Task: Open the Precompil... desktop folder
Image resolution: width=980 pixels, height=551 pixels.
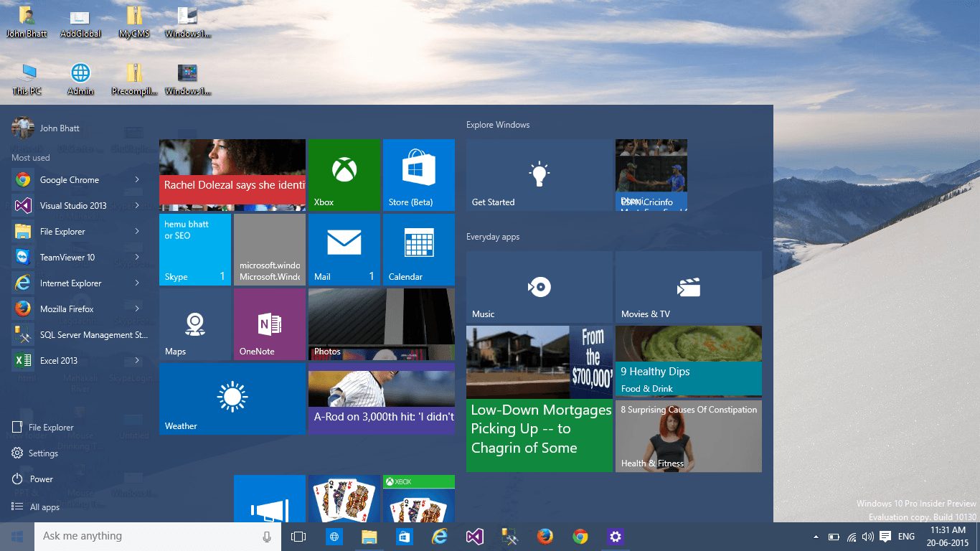Action: pos(134,80)
